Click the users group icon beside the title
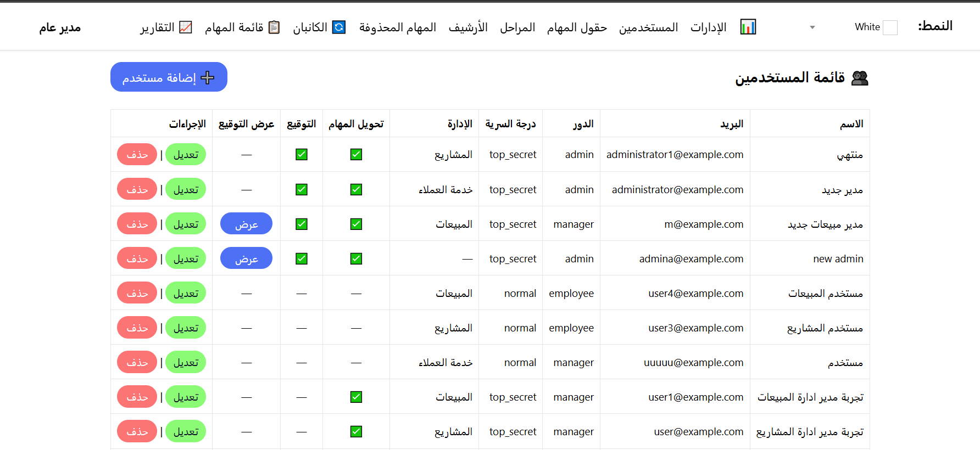Screen dimensions: 980x450 click(860, 78)
